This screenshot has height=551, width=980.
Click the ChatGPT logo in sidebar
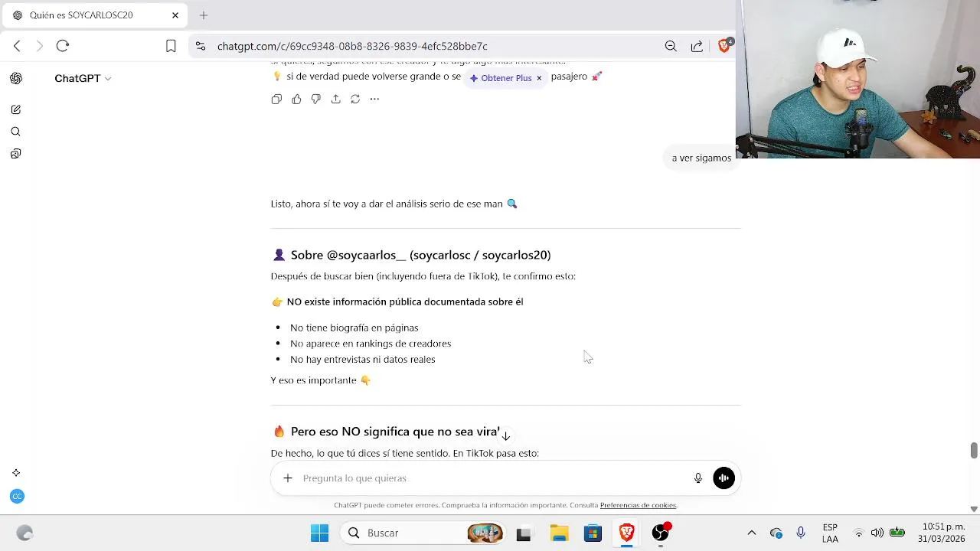point(16,78)
